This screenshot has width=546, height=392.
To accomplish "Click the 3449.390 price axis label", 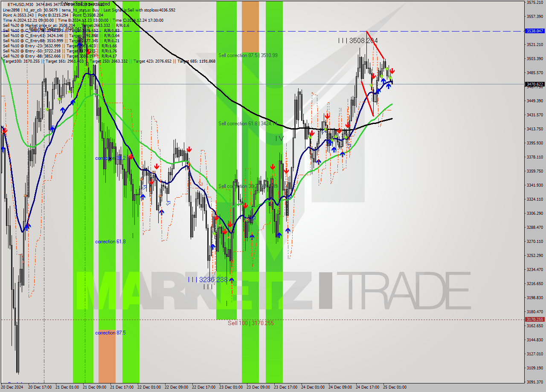I will tap(534, 101).
